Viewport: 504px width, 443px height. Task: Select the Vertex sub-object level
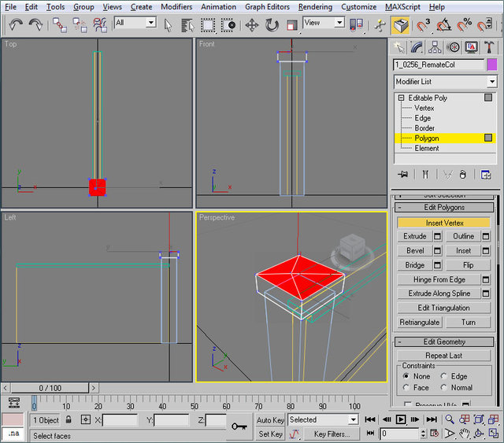[x=424, y=108]
